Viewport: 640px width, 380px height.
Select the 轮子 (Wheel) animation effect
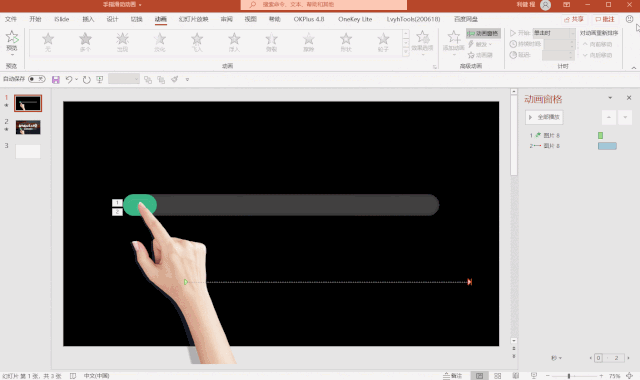pyautogui.click(x=383, y=42)
